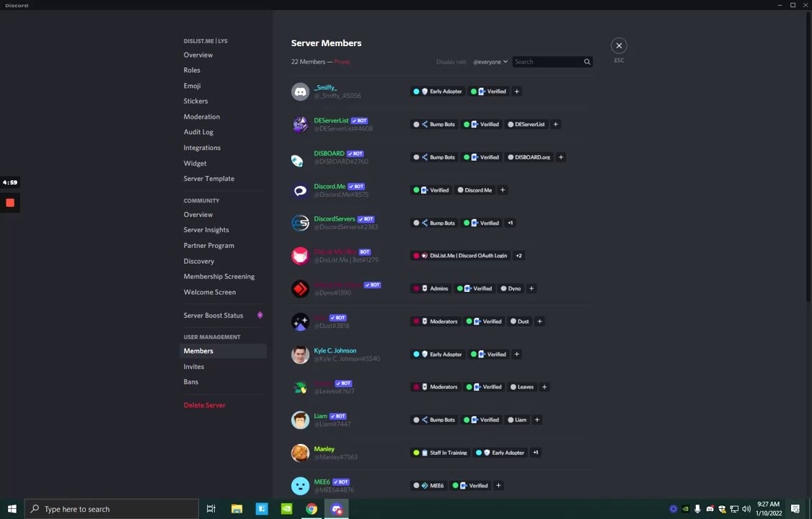Click the Windows taskbar search box
The height and width of the screenshot is (519, 812).
pos(111,509)
